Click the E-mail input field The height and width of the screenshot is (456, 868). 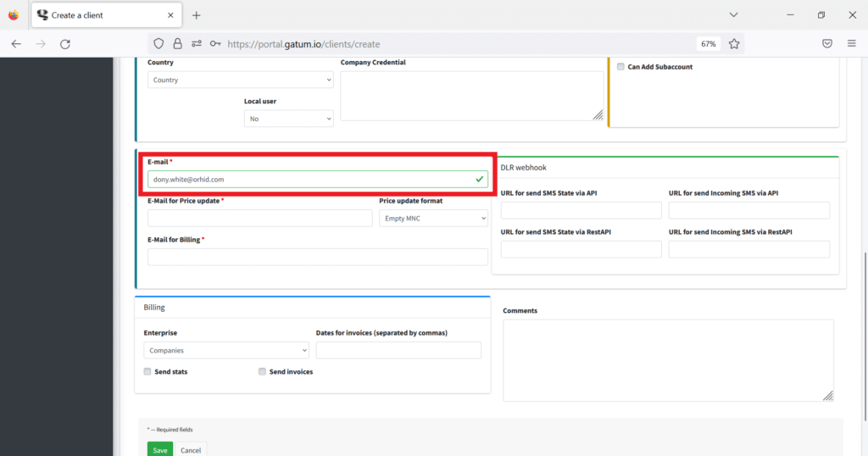pyautogui.click(x=318, y=180)
